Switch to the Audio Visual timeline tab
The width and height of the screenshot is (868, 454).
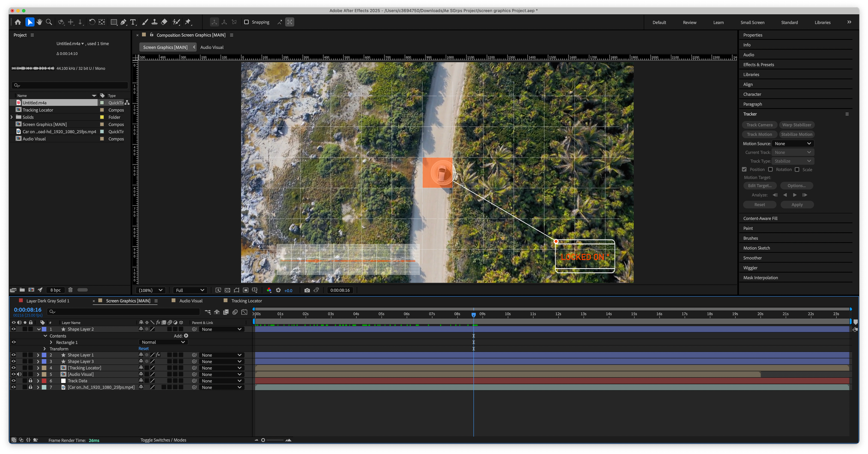[x=191, y=301]
